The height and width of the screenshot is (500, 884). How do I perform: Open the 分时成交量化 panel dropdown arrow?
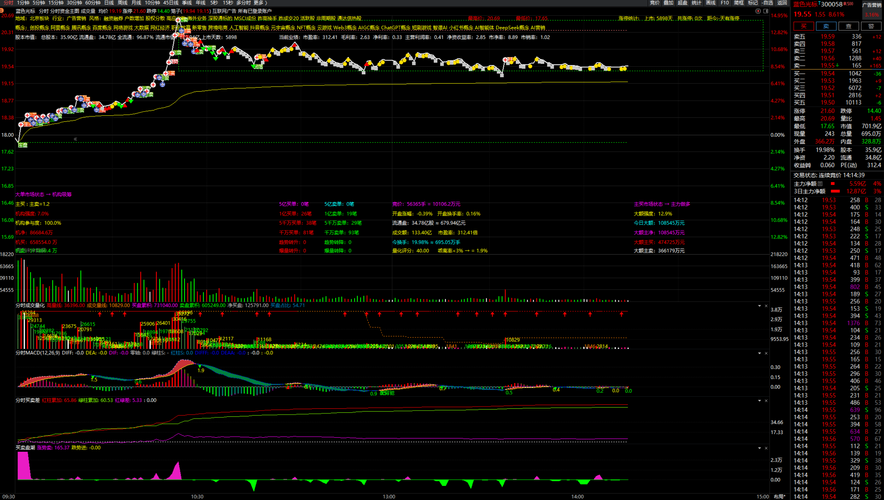click(x=759, y=306)
